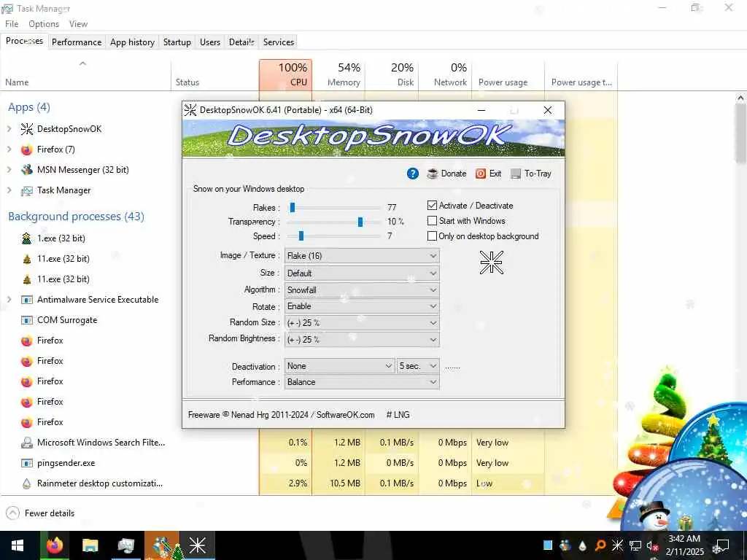Switch to the Users tab
The height and width of the screenshot is (560, 747).
(x=210, y=42)
